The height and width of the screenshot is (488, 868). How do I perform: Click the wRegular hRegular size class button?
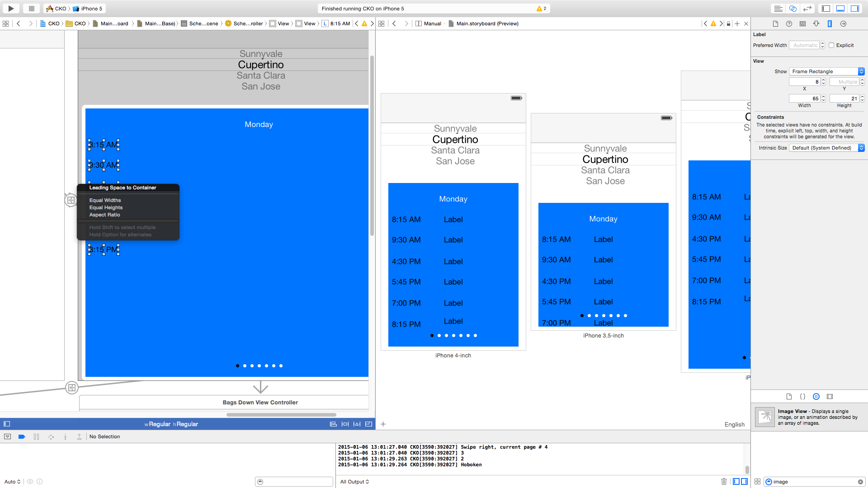(171, 424)
